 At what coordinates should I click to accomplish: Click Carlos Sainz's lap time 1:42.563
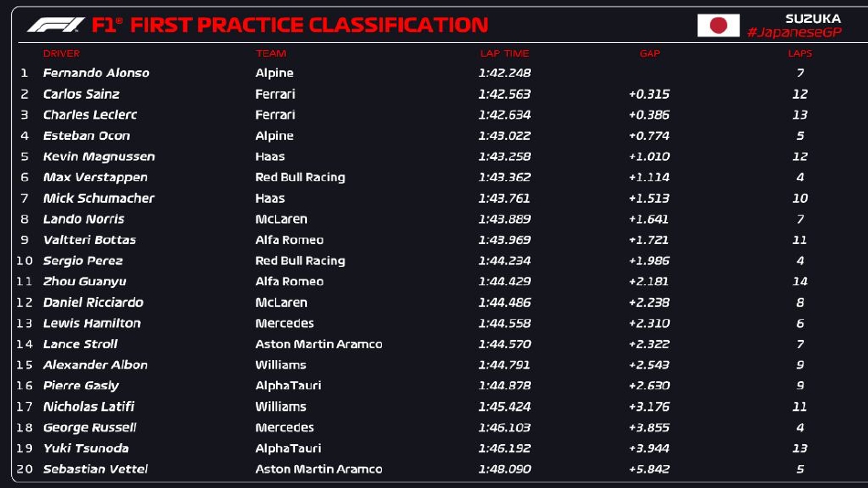coord(503,94)
